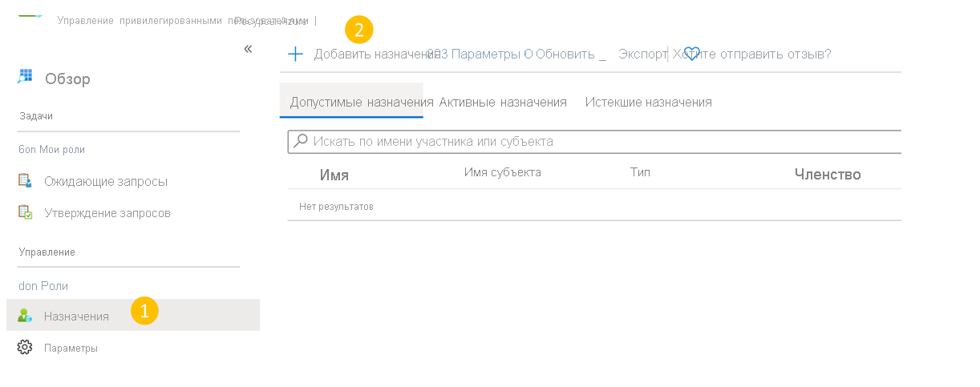Click the plus icon for adding assignment

tap(295, 54)
